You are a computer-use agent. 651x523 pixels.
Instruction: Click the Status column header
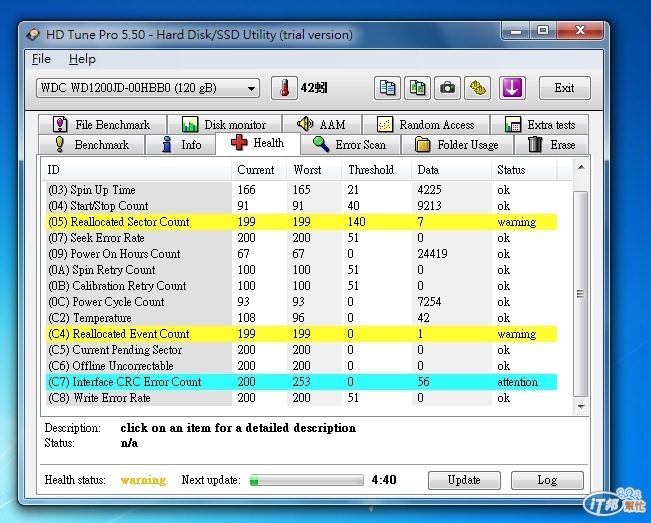click(524, 170)
